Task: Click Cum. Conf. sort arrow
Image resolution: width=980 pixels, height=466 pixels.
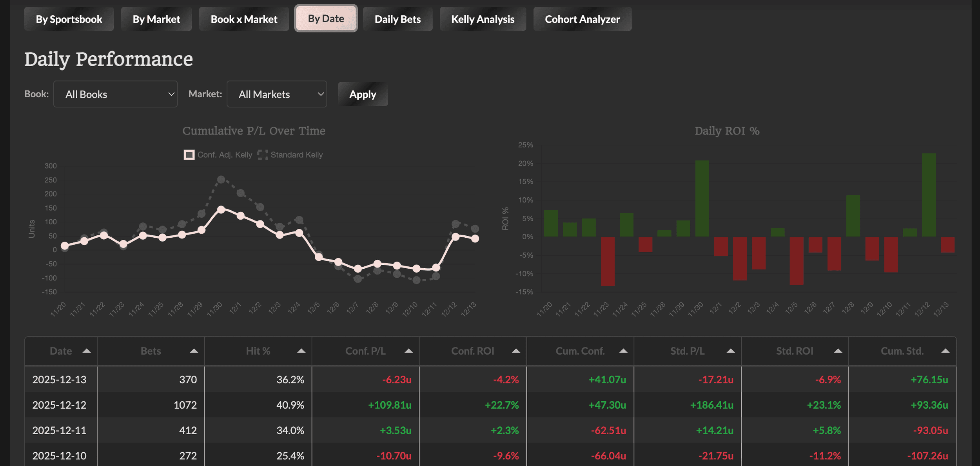Action: [623, 351]
